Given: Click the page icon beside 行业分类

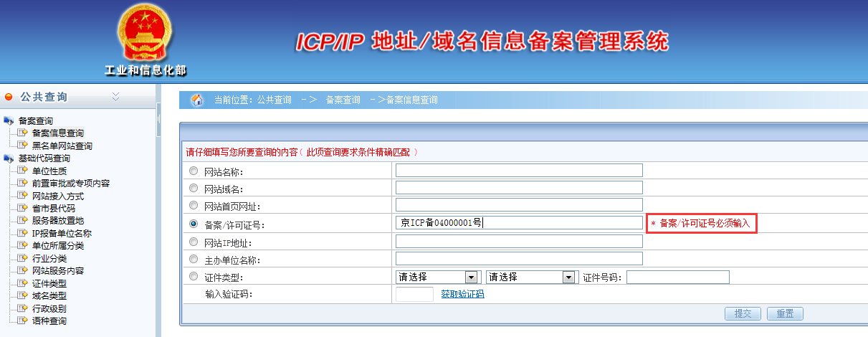Looking at the screenshot, I should (x=22, y=258).
